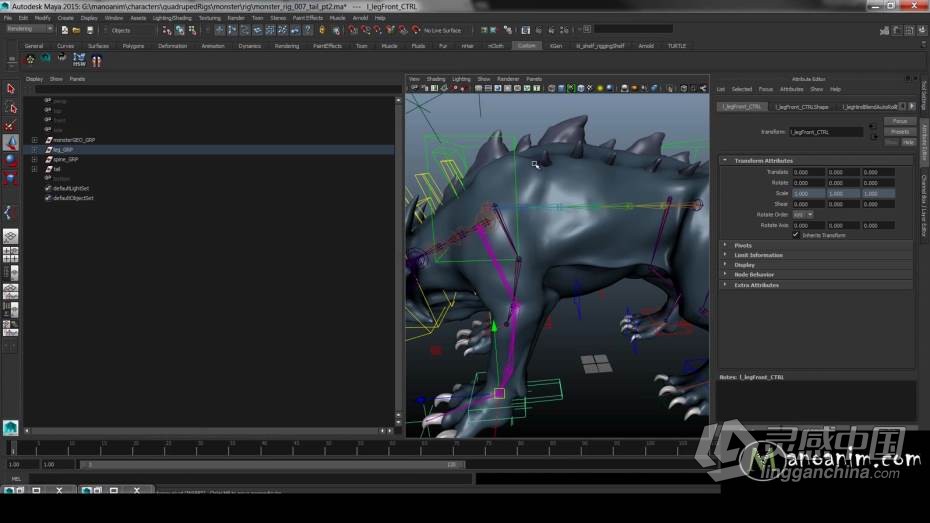Click the Open Scene folder icon
930x523 pixels.
coord(77,30)
